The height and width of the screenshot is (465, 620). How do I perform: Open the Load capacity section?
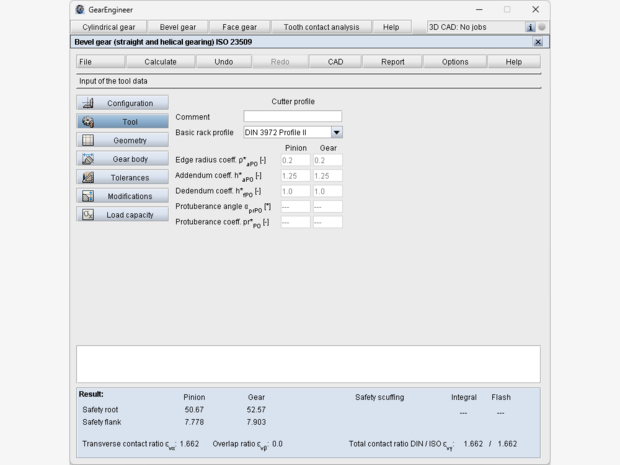coord(121,215)
